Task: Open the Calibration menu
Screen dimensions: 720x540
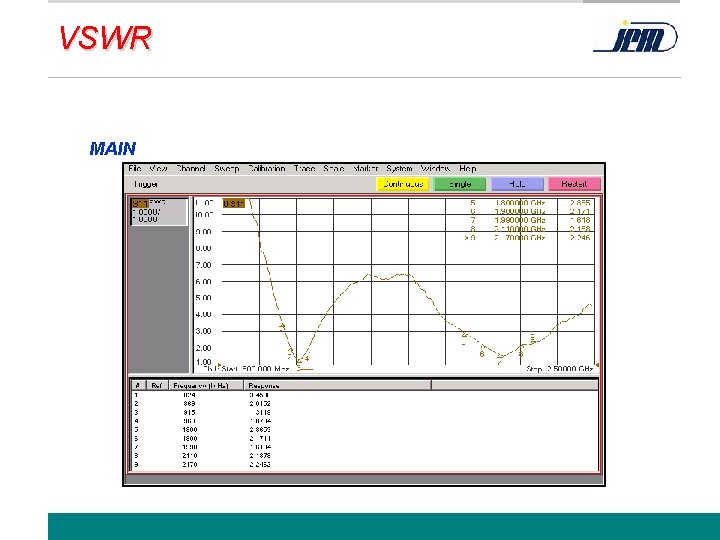Action: point(267,169)
